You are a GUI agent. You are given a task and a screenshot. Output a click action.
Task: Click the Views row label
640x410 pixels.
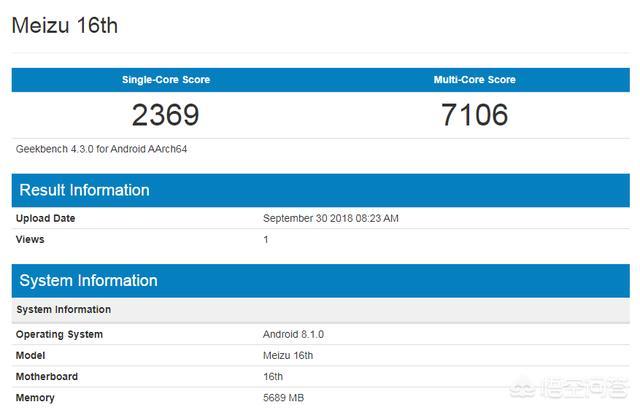pyautogui.click(x=30, y=239)
